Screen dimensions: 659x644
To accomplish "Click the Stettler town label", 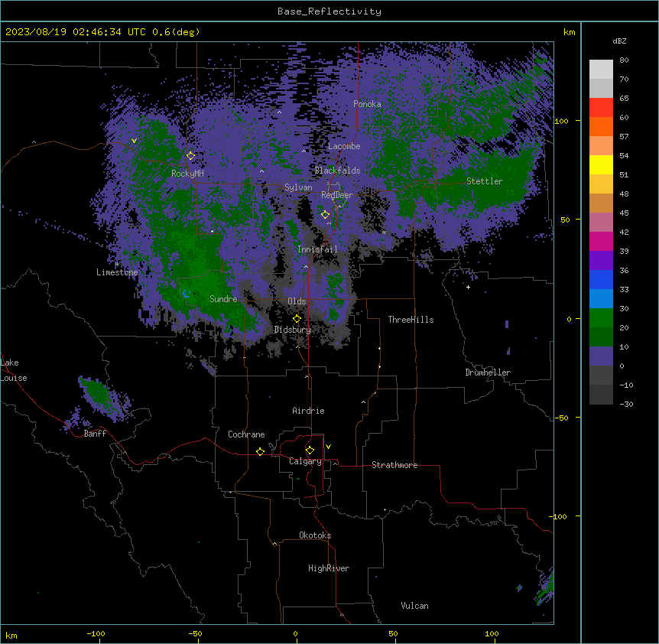I will (x=485, y=181).
